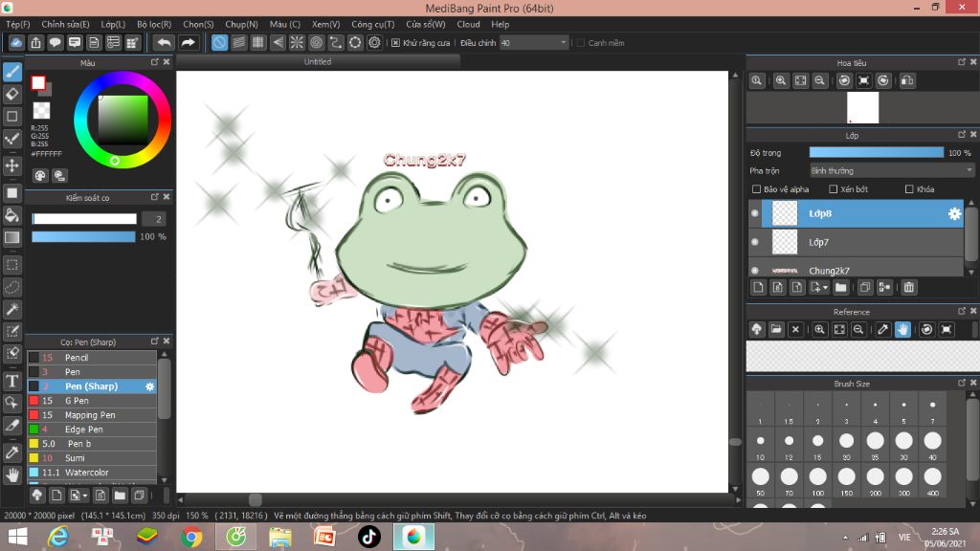Viewport: 980px width, 551px height.
Task: Select the Lasso tool
Action: tap(11, 287)
